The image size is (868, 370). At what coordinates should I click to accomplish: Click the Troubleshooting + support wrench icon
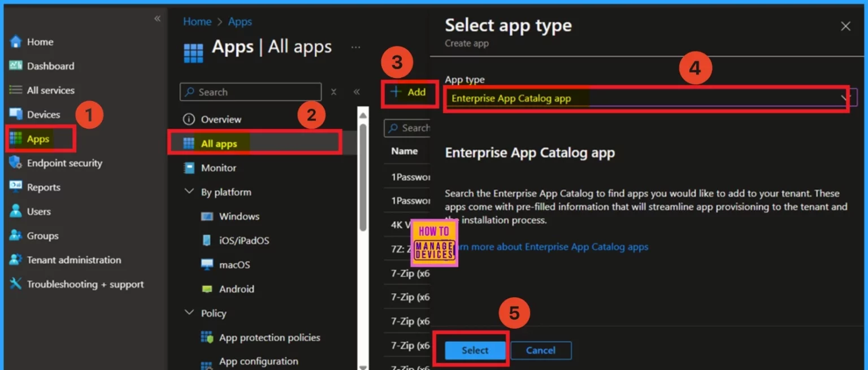16,284
